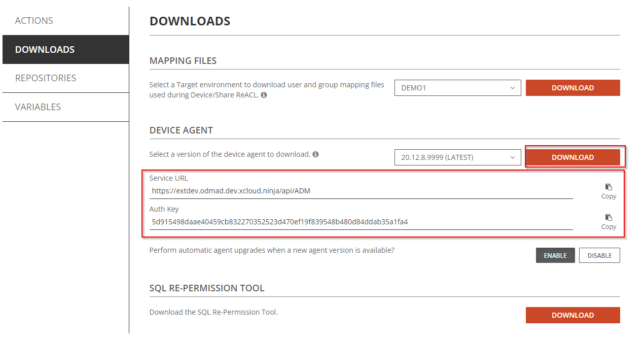Go to REPOSITORIES in the sidebar
Viewport: 644px width, 337px height.
(x=46, y=78)
